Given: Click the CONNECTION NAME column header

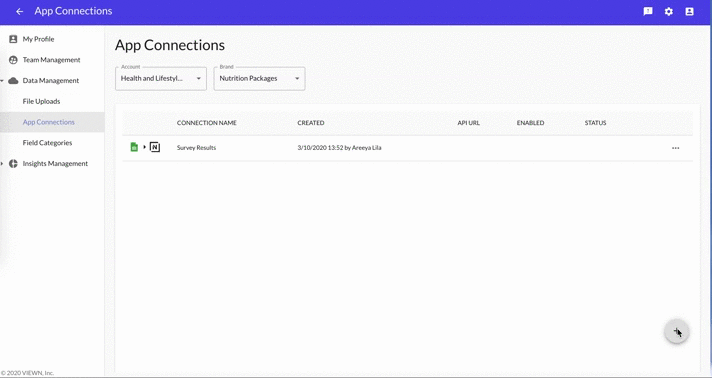Looking at the screenshot, I should click(x=207, y=123).
